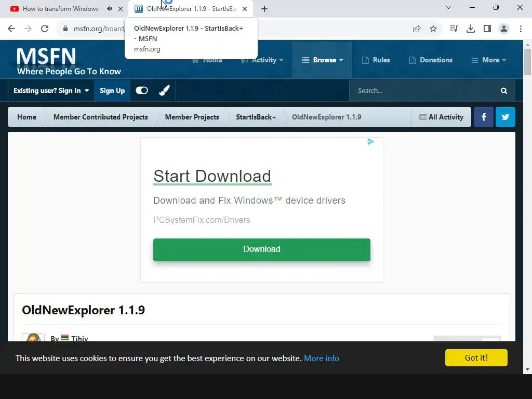Image resolution: width=532 pixels, height=399 pixels.
Task: Open StartIsBack+ breadcrumb
Action: 256,117
